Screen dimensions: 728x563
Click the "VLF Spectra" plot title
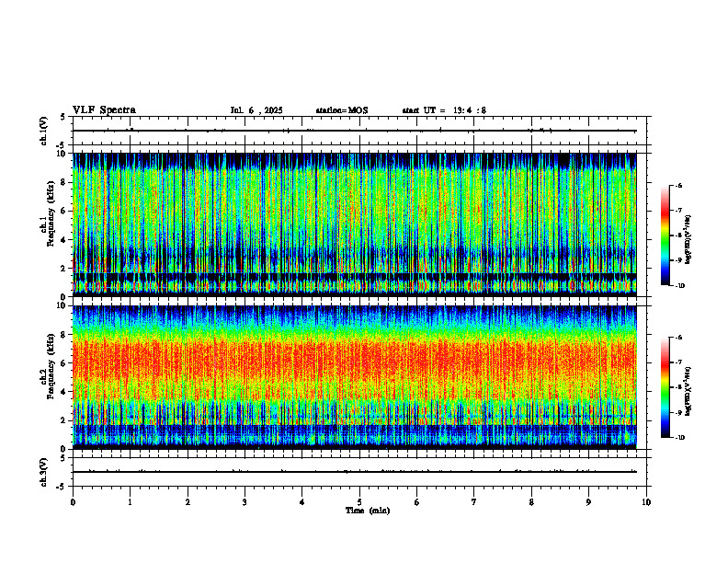(104, 110)
